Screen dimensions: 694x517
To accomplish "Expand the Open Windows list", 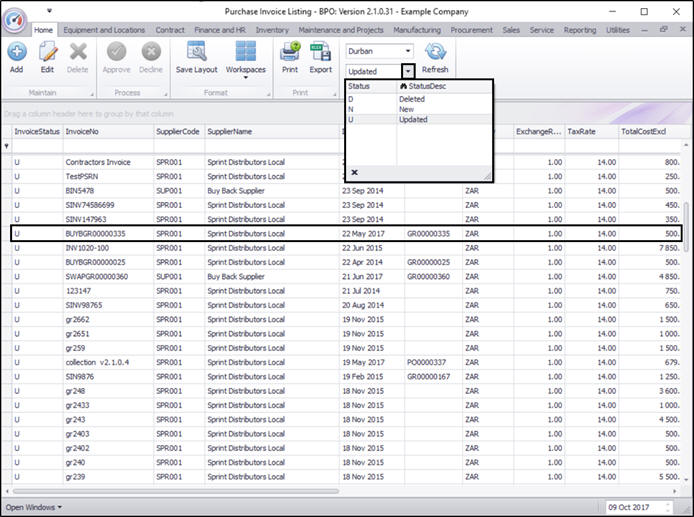I will tap(33, 507).
